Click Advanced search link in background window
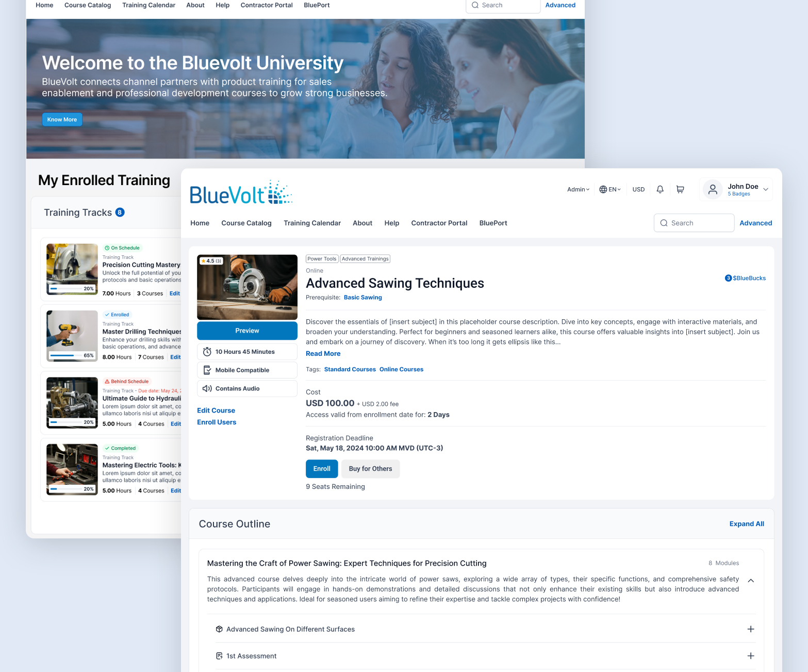The height and width of the screenshot is (672, 808). [x=560, y=5]
